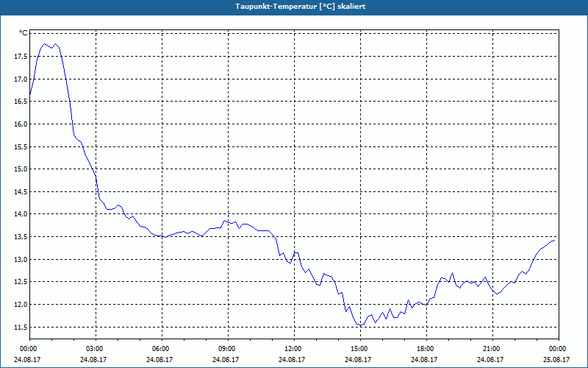The height and width of the screenshot is (368, 588).
Task: Select the 17,5 y-axis value
Action: click(21, 57)
